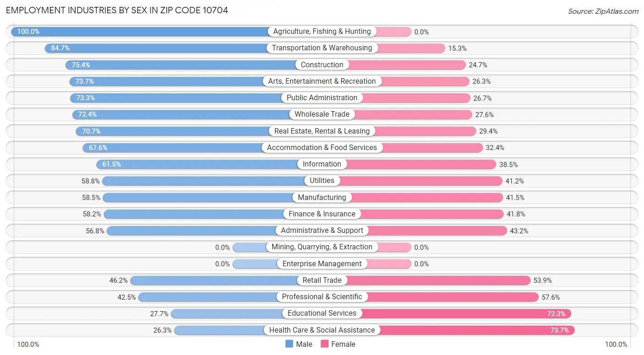The height and width of the screenshot is (355, 644).
Task: Click the chart title for Zip Code 10704
Action: [117, 10]
